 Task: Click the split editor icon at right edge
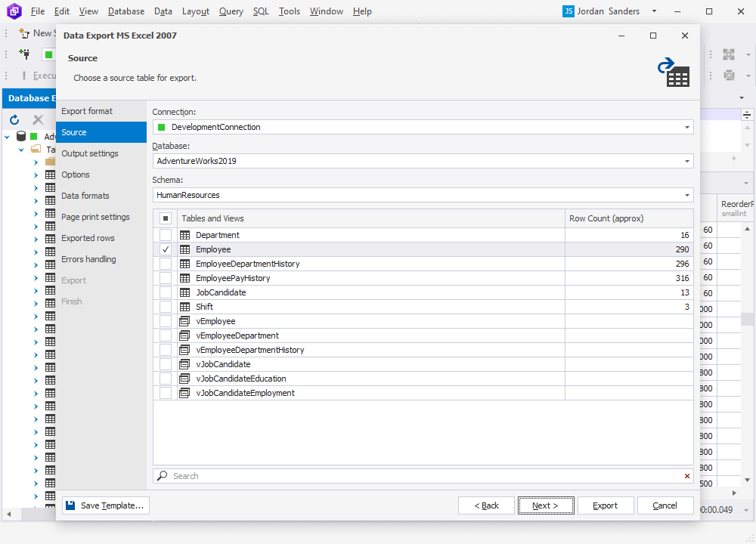[747, 115]
